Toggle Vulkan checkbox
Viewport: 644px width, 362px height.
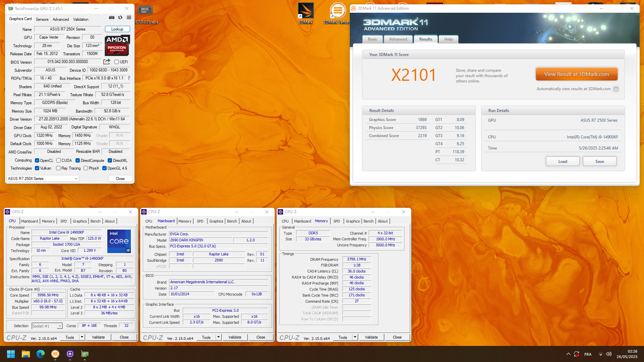(37, 168)
